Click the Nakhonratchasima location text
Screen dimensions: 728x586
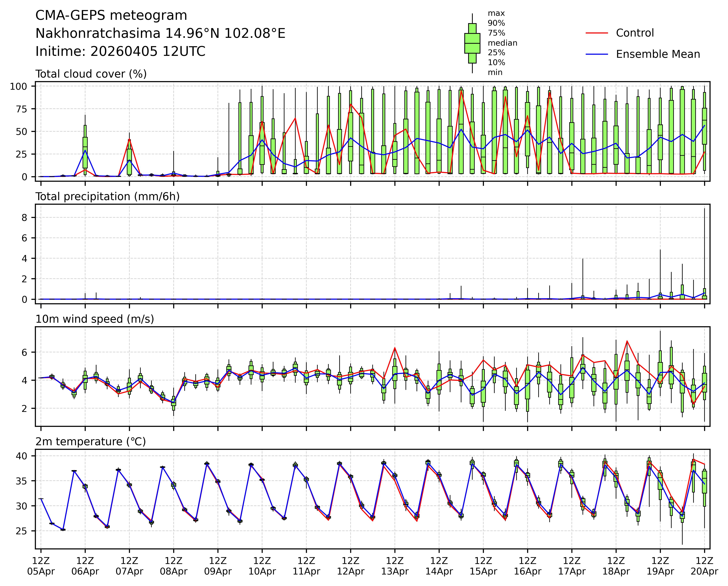tap(160, 33)
